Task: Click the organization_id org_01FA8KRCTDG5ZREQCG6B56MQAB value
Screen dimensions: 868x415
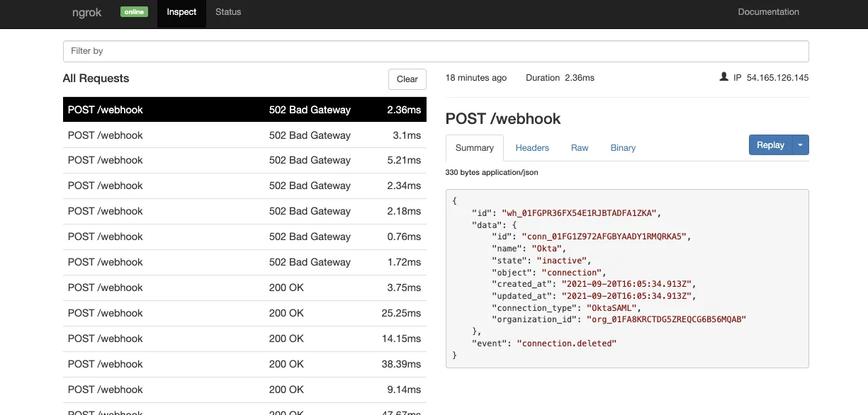Action: [666, 320]
